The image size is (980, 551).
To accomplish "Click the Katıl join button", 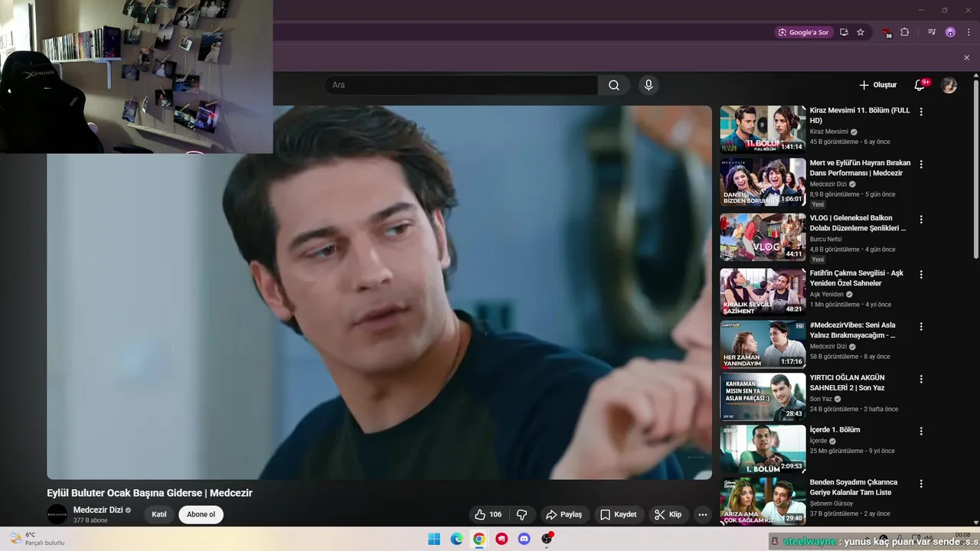I will 159,514.
